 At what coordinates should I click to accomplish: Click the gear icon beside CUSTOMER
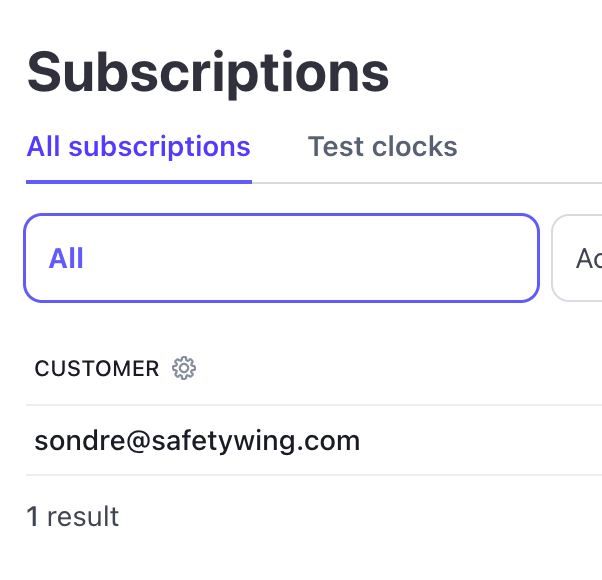pos(184,369)
